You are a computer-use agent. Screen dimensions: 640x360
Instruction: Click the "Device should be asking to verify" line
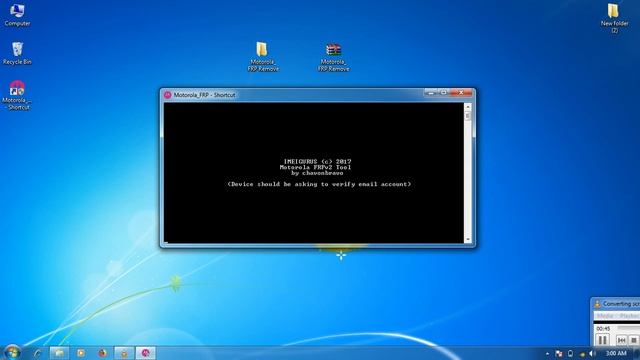[319, 184]
